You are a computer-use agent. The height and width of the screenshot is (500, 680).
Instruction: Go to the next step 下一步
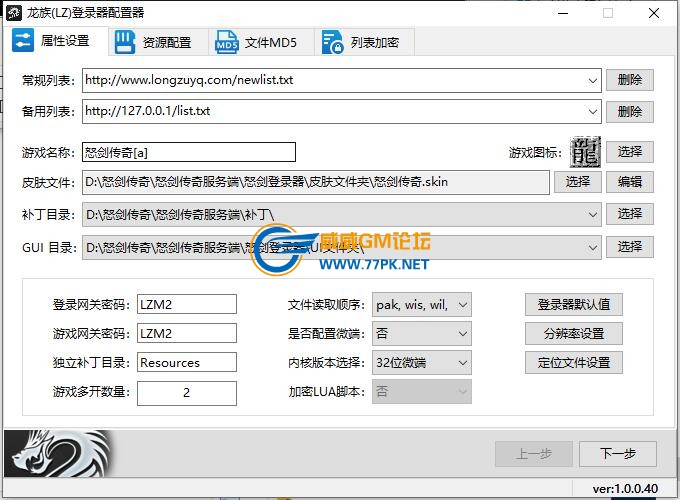click(618, 454)
